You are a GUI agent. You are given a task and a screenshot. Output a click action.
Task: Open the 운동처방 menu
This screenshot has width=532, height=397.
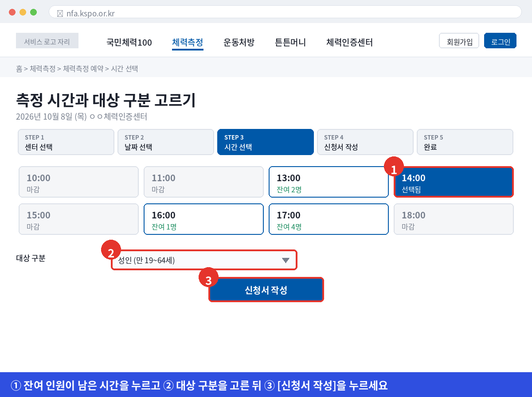tap(239, 43)
